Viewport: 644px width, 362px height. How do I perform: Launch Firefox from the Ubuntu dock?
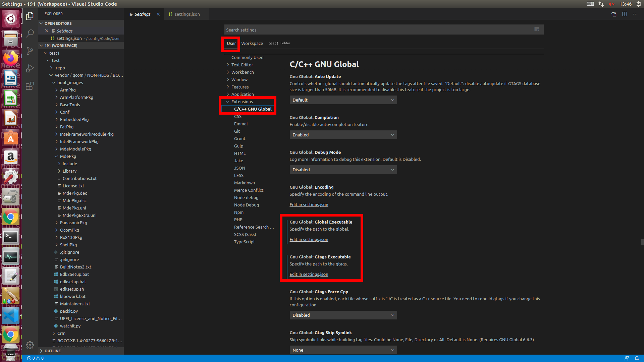11,58
